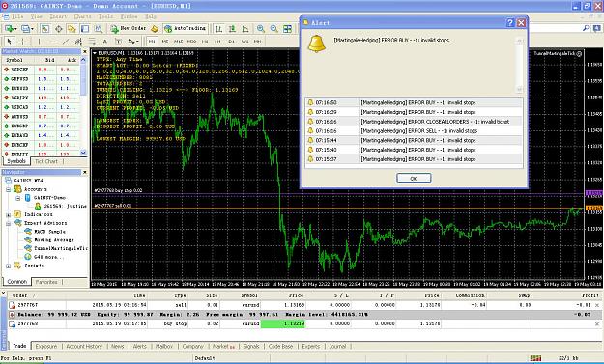The image size is (604, 364).
Task: Toggle the Market Watch window toolbar icon
Action: [x=45, y=28]
